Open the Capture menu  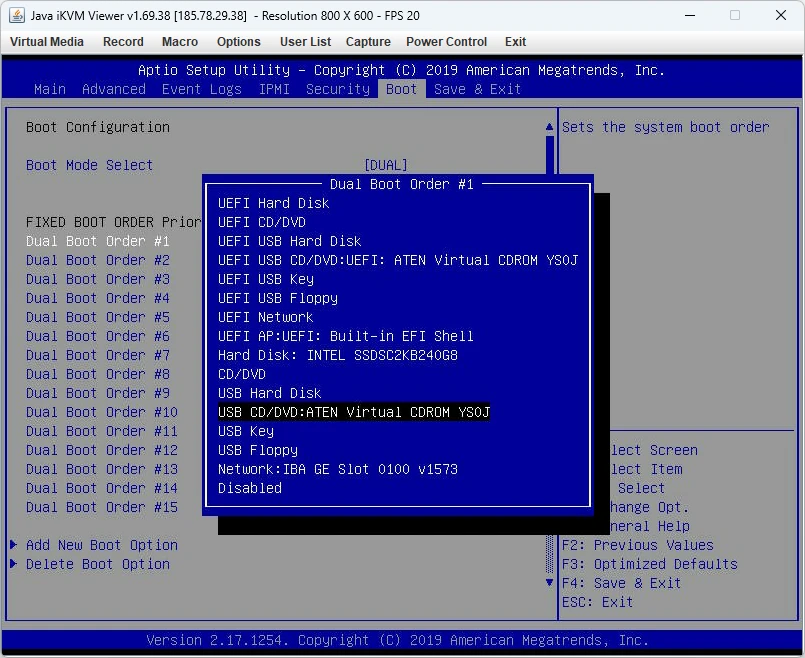(368, 42)
